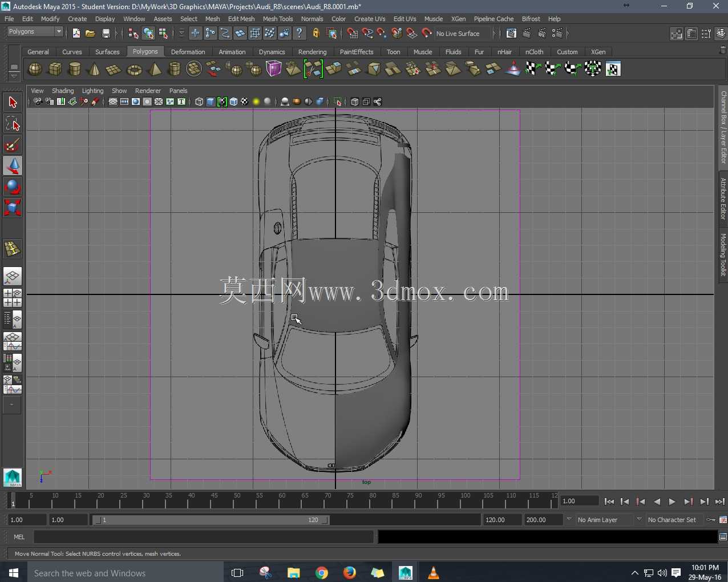This screenshot has width=728, height=582.
Task: Click the MEL command line input
Action: coord(204,537)
